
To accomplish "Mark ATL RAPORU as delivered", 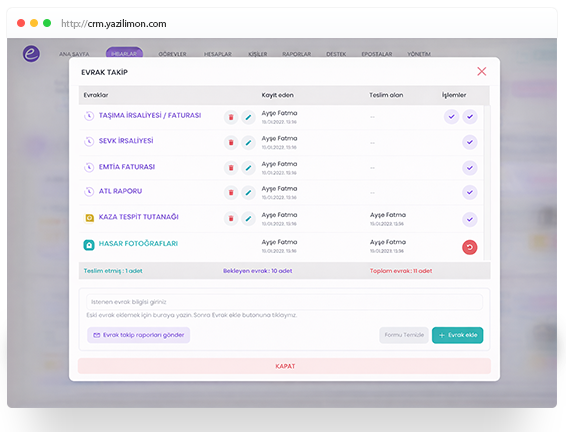I will point(470,192).
